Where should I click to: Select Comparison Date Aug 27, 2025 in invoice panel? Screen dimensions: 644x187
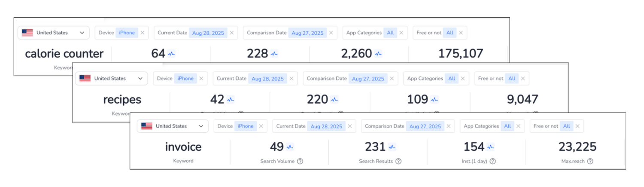click(425, 126)
